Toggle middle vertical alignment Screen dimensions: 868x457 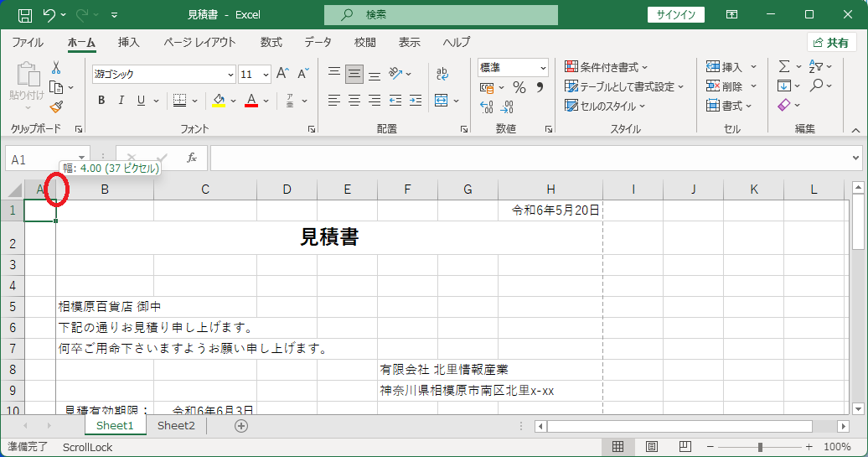click(x=354, y=73)
